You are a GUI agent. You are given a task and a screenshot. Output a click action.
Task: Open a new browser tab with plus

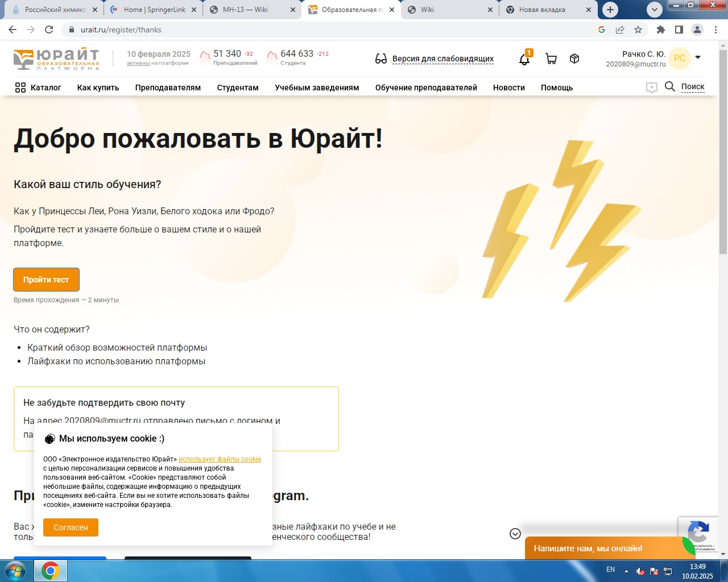(x=610, y=10)
